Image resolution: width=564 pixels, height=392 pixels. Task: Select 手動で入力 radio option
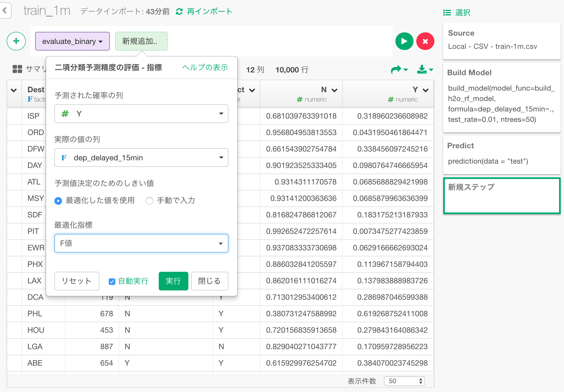(x=149, y=201)
